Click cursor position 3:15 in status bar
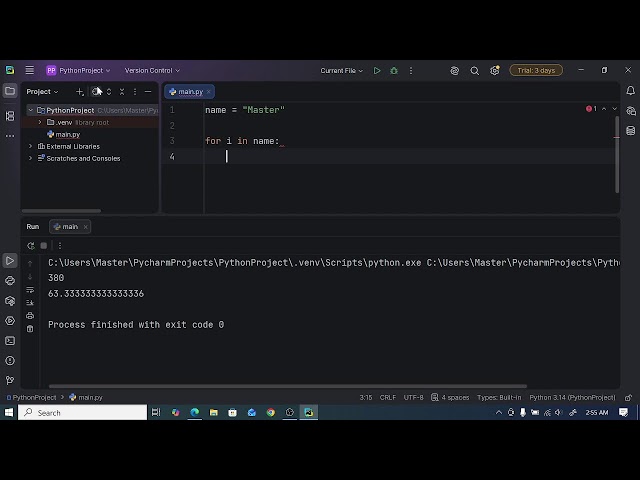 pyautogui.click(x=366, y=397)
